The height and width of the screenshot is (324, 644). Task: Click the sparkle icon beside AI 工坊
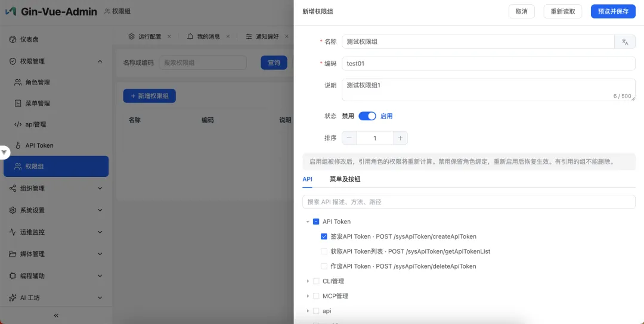pos(13,298)
